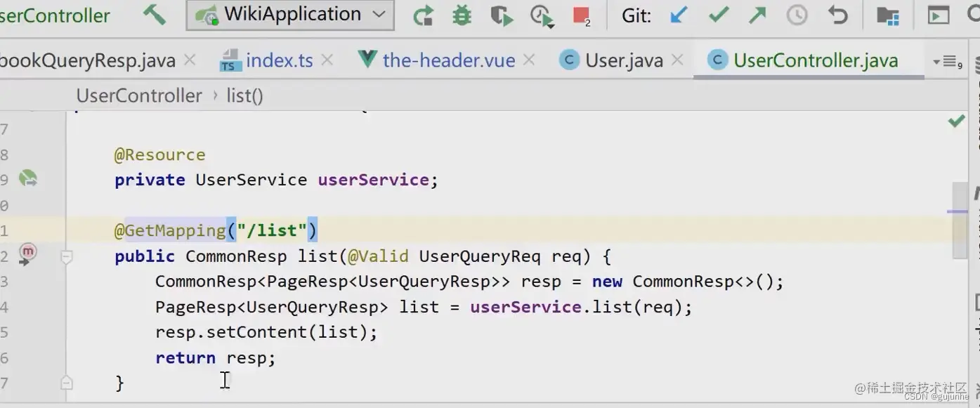Viewport: 980px width, 408px height.
Task: Click the Git rollback undo arrow
Action: tap(837, 15)
